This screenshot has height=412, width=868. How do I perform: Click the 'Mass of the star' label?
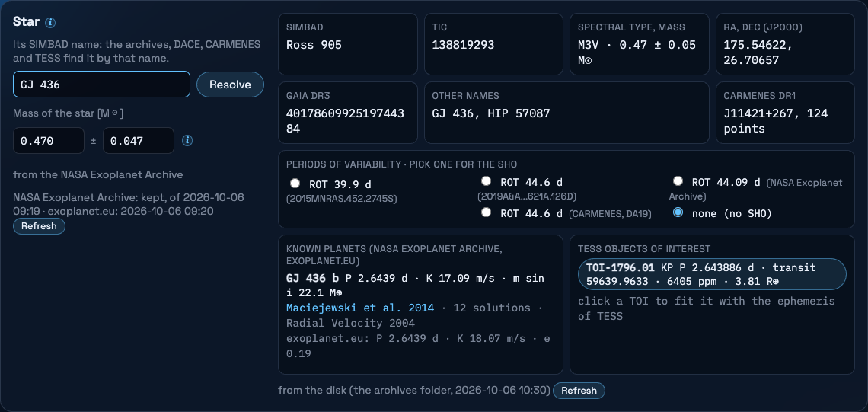coord(68,113)
